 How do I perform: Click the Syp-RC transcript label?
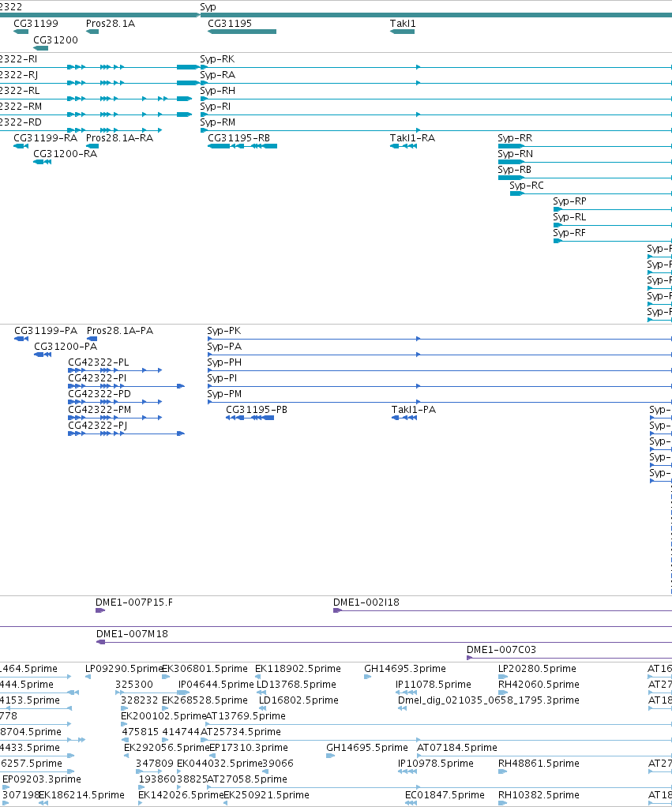[527, 186]
